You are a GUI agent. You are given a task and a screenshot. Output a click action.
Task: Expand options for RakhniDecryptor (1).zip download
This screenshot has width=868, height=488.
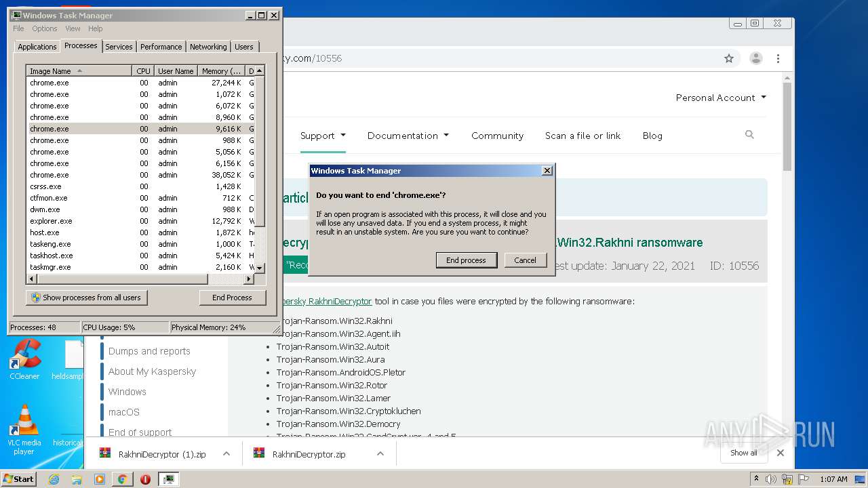[x=226, y=454]
